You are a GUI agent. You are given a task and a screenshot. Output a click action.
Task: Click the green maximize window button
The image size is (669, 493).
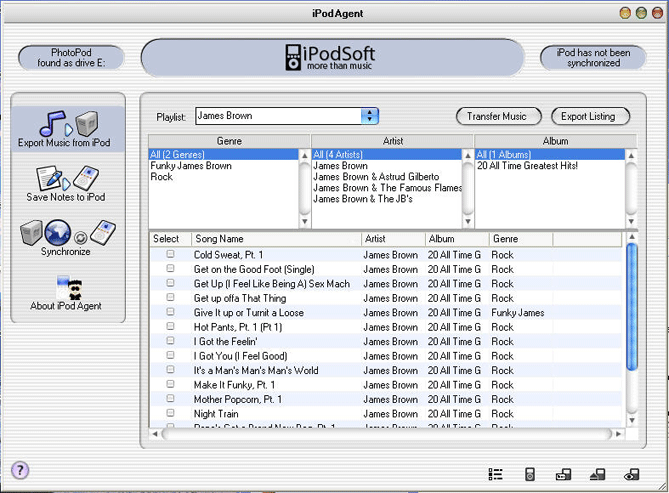[641, 13]
